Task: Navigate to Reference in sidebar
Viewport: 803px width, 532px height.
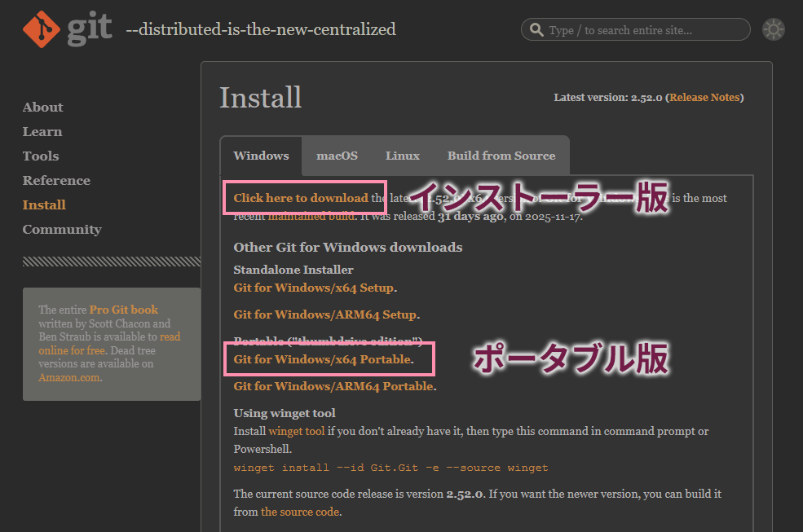Action: (x=56, y=180)
